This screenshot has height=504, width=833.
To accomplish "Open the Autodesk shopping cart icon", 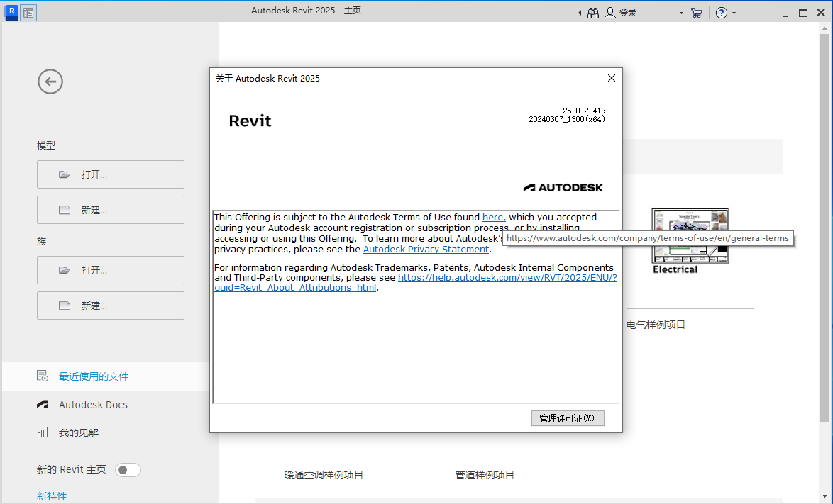I will [x=697, y=13].
